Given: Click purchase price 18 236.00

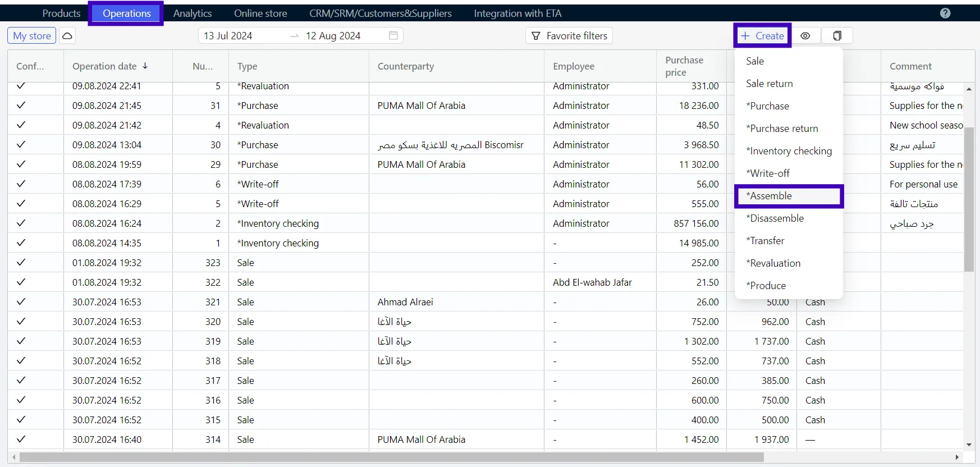Looking at the screenshot, I should [699, 106].
